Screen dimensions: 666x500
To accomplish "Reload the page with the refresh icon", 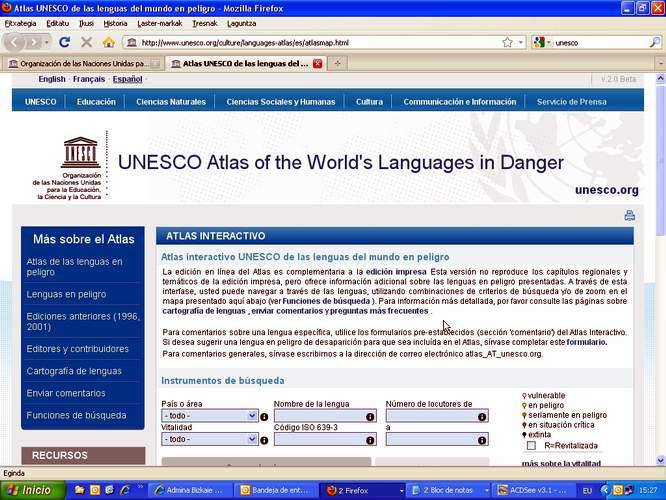I will (65, 42).
